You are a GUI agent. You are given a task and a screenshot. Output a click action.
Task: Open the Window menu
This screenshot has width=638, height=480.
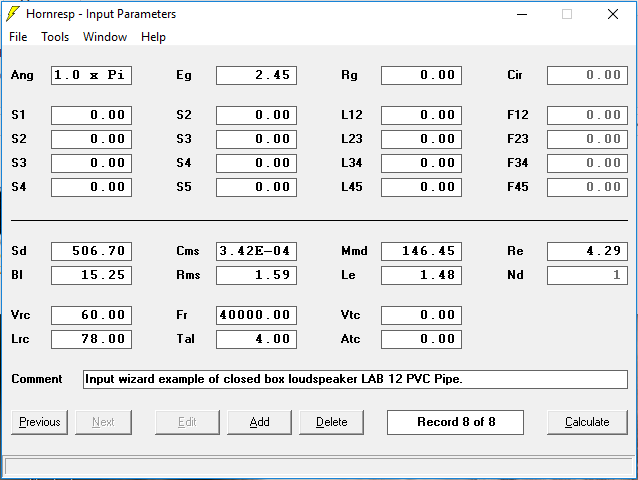coord(105,37)
